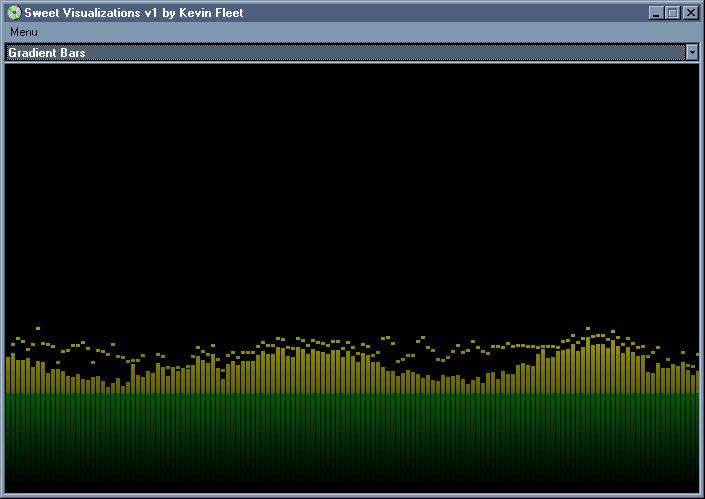Image resolution: width=705 pixels, height=499 pixels.
Task: Click the dark bottom edge of the green gradient
Action: (350, 487)
